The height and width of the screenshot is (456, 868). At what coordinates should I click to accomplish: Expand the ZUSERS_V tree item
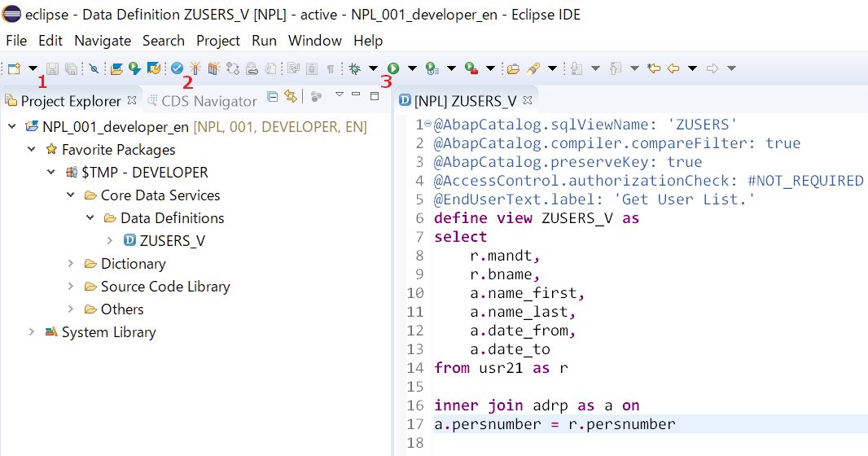point(110,240)
